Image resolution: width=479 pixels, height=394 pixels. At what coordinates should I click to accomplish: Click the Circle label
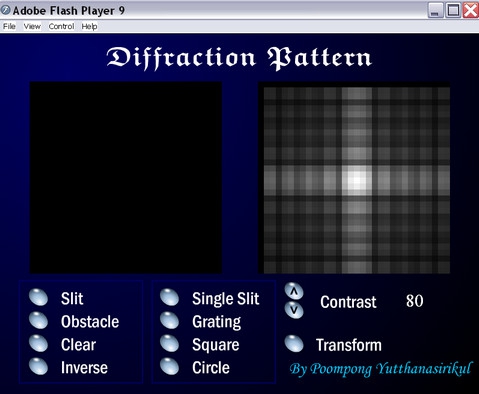coord(211,368)
